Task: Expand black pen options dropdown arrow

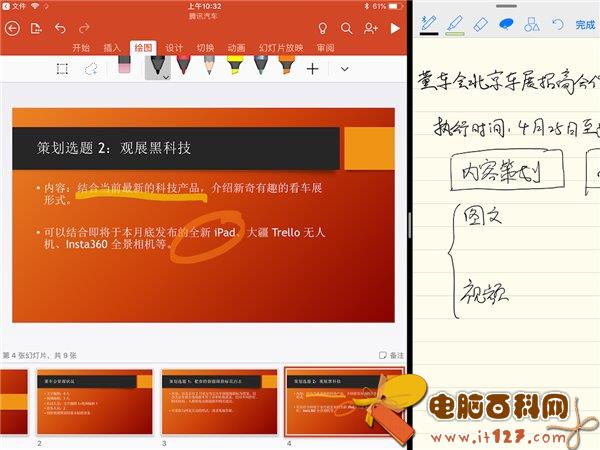Action: 166,76
